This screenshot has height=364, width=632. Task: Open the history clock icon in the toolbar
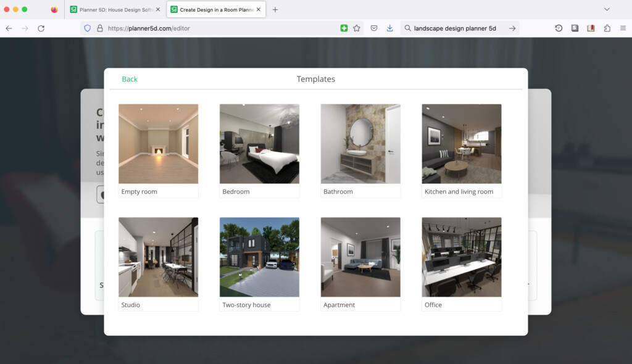pos(559,28)
